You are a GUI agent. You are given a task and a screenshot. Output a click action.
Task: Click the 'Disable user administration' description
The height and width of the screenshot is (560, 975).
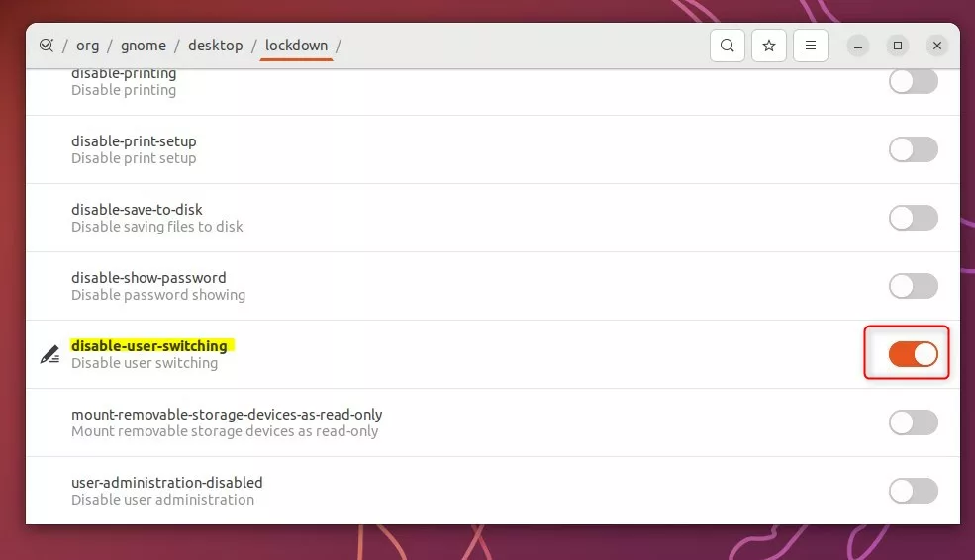pos(163,500)
